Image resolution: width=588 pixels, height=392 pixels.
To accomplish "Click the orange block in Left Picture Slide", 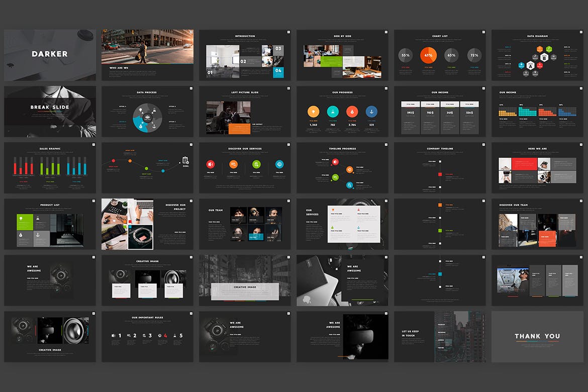I will (239, 129).
